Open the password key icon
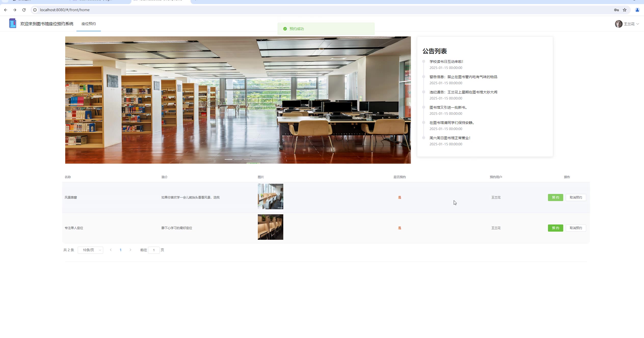Viewport: 644px width, 338px height. 616,10
